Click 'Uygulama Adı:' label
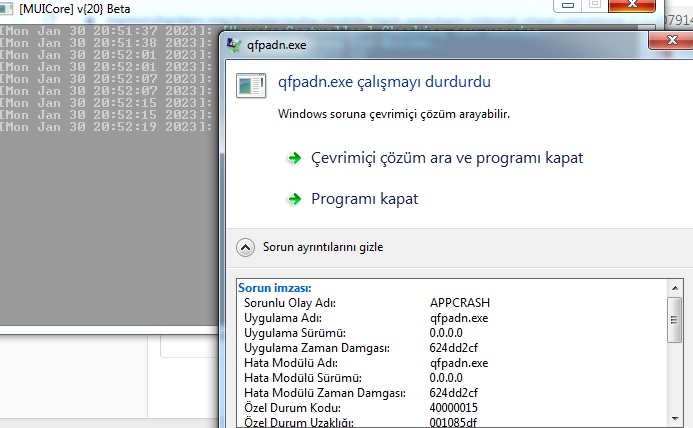Viewport: 693px width, 428px height. click(x=283, y=318)
